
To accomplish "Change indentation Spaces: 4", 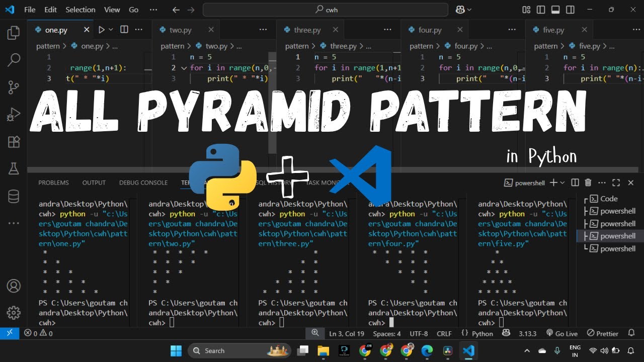I will (x=387, y=333).
